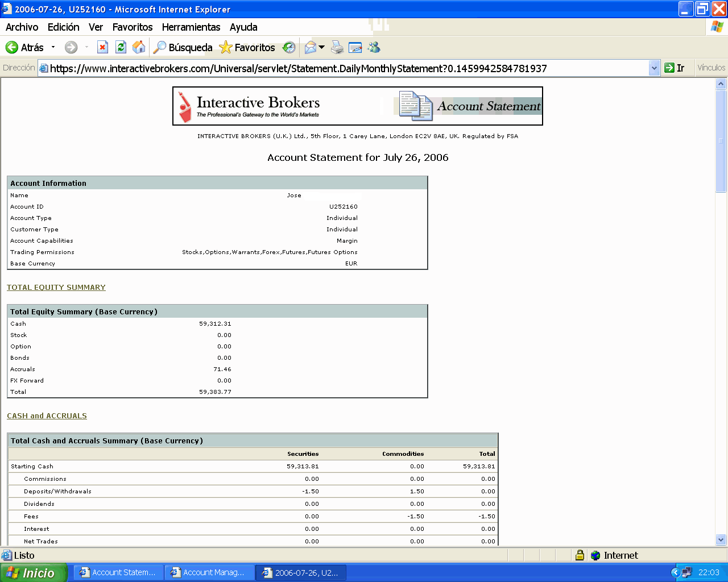Click the scroll down arrow of page scrollbar
The width and height of the screenshot is (728, 582).
(721, 539)
